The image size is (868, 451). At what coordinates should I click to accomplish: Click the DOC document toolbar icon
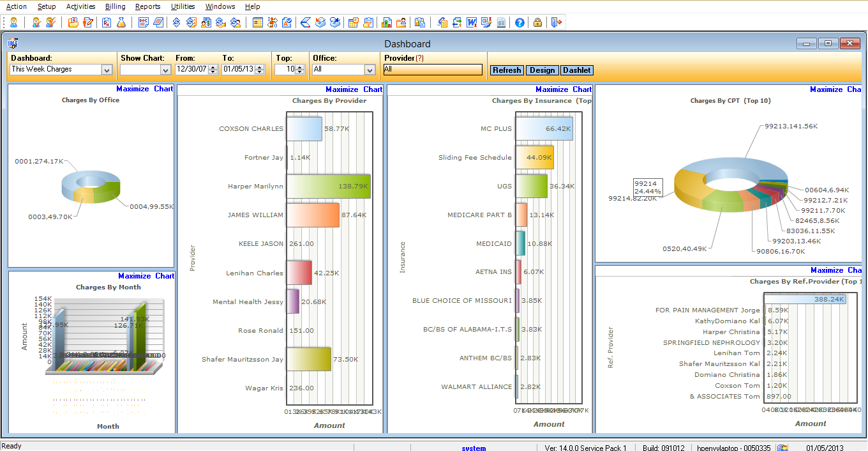click(143, 22)
